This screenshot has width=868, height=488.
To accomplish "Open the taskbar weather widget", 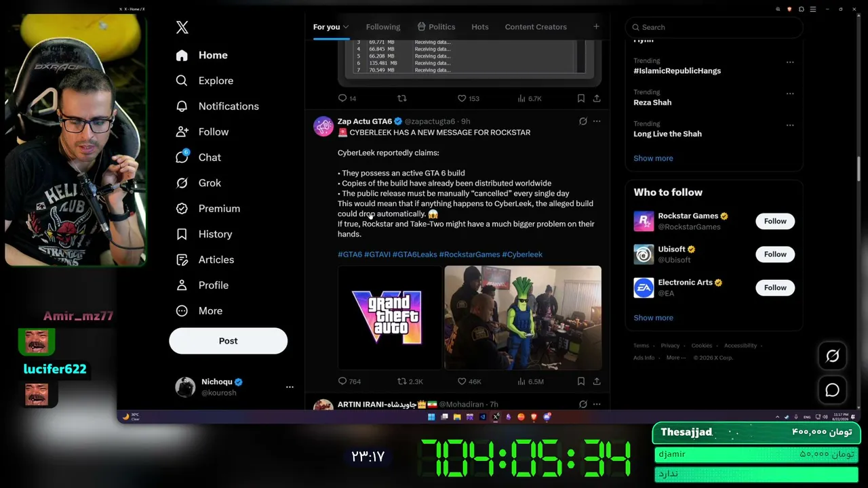I will coord(130,417).
